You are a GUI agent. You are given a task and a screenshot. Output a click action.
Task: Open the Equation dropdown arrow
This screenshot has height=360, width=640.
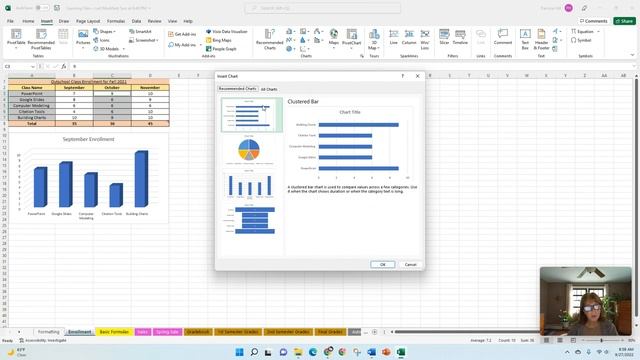(598, 31)
